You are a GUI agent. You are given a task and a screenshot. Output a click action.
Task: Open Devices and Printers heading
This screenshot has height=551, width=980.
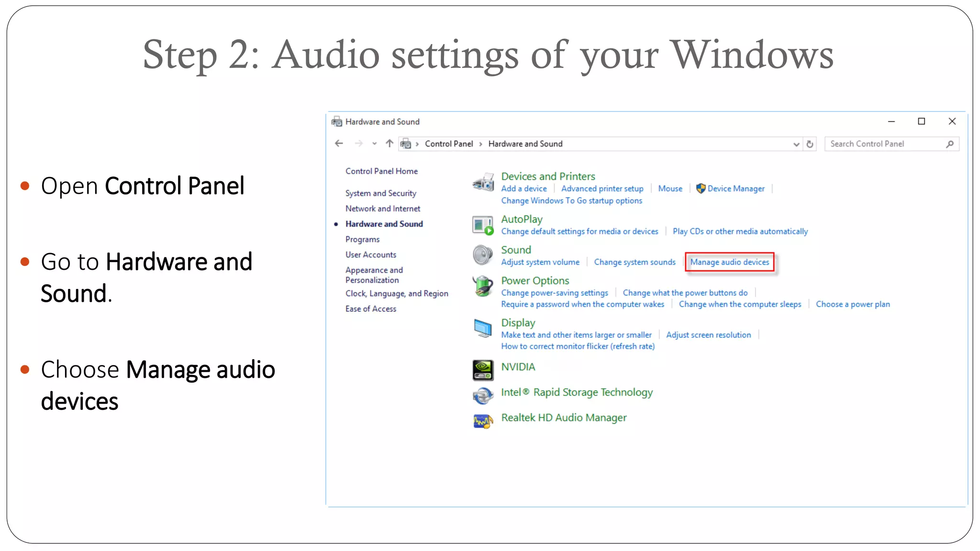pyautogui.click(x=548, y=176)
